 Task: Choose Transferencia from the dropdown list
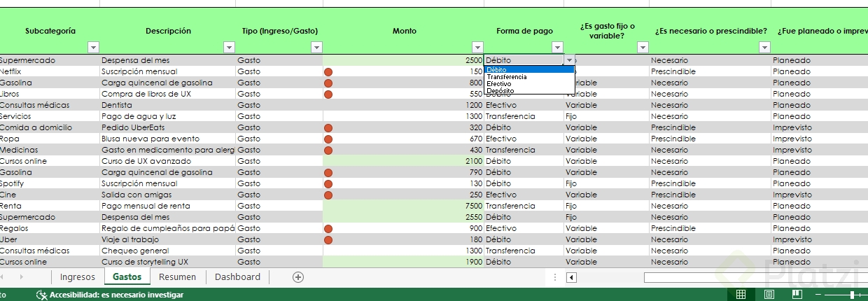(x=506, y=76)
